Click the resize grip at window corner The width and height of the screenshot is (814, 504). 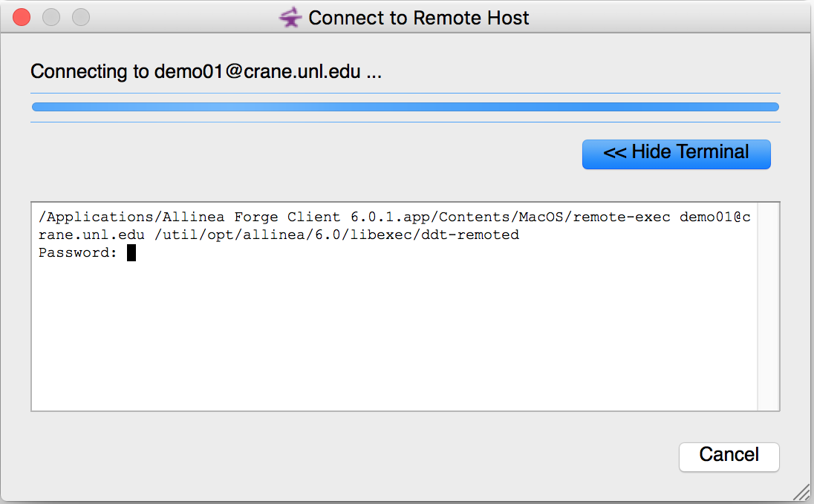(802, 493)
